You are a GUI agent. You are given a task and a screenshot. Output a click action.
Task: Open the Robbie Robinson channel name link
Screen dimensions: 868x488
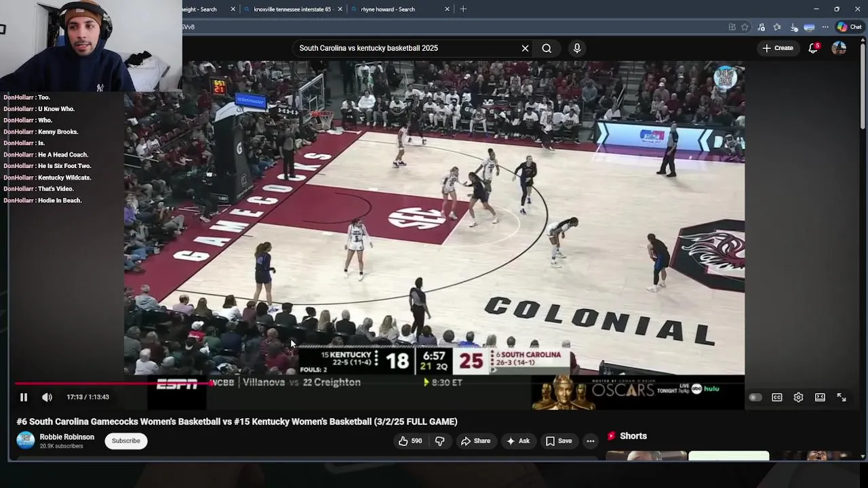click(x=66, y=437)
